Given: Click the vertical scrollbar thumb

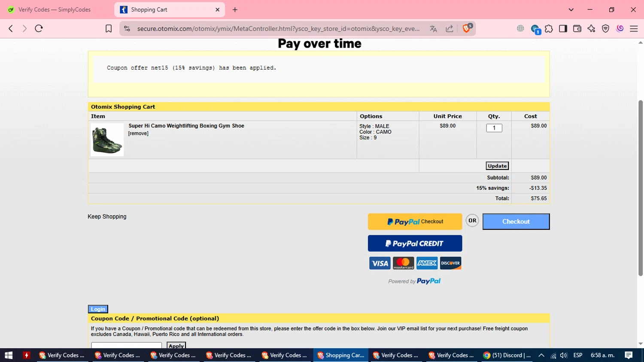Looking at the screenshot, I should [641, 188].
